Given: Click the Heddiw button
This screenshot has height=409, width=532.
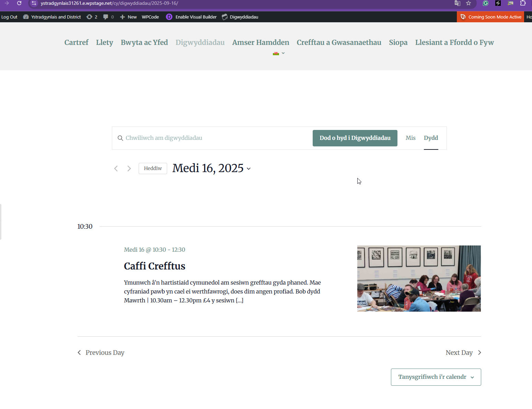Looking at the screenshot, I should pyautogui.click(x=153, y=168).
